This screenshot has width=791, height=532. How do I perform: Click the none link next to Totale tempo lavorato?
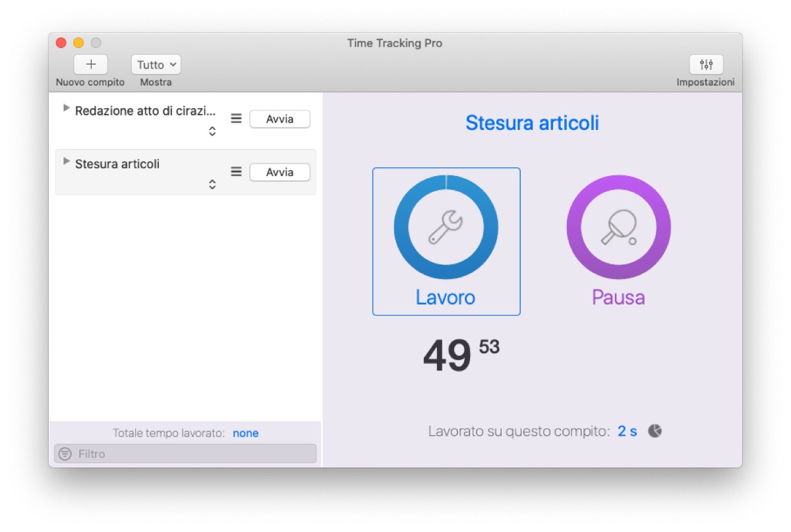[x=245, y=433]
